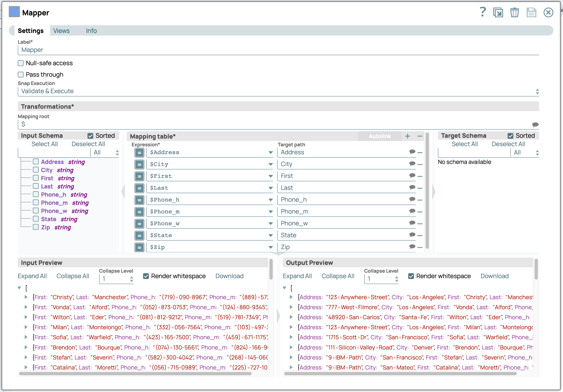Click Select All in Input Schema
Viewport: 563px width, 392px height.
[44, 144]
